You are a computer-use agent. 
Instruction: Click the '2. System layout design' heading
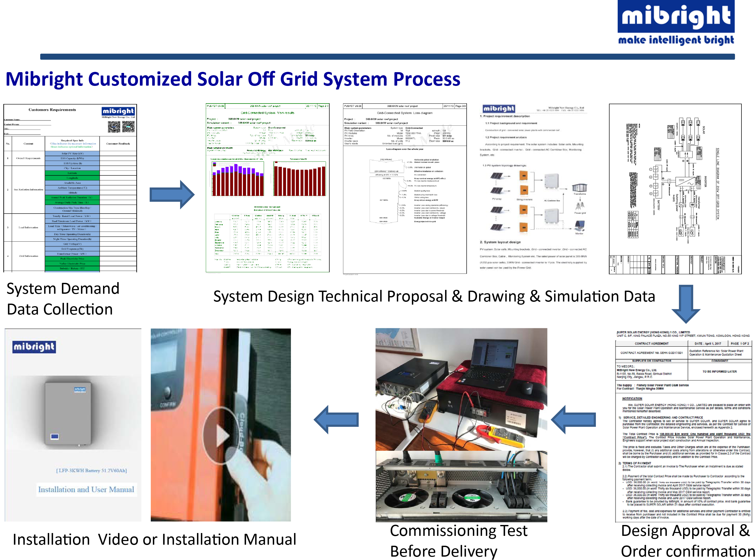(x=500, y=242)
